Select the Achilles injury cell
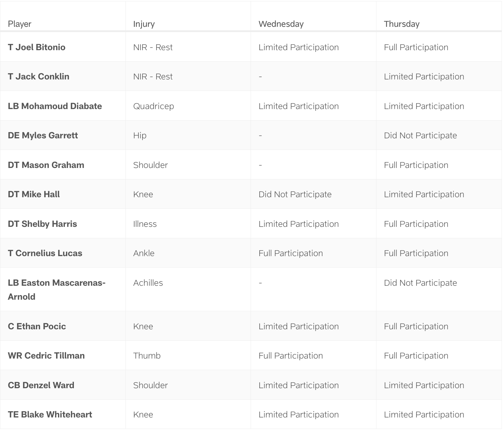The image size is (504, 430). coord(148,283)
